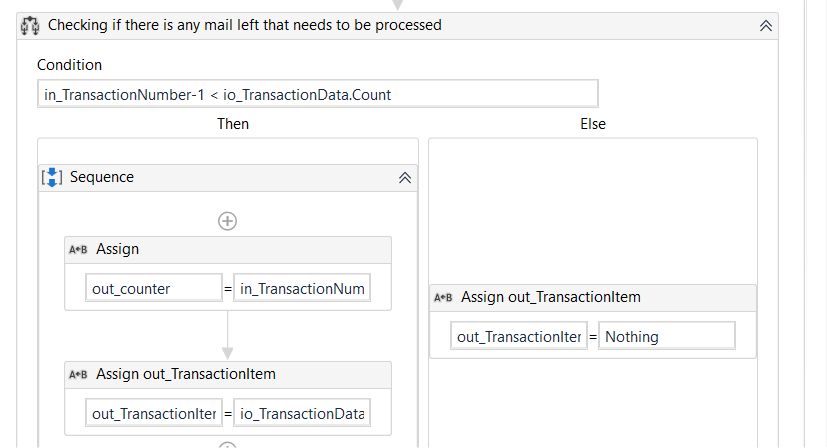Click the A*B icon of out_counter Assign
The width and height of the screenshot is (827, 448).
pyautogui.click(x=78, y=250)
